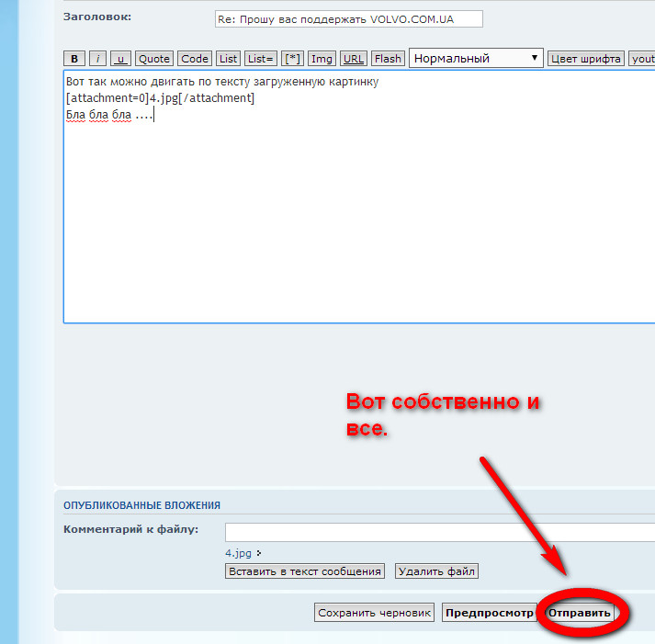Focus the Комментарий к файлу field
655x644 pixels.
[x=439, y=533]
